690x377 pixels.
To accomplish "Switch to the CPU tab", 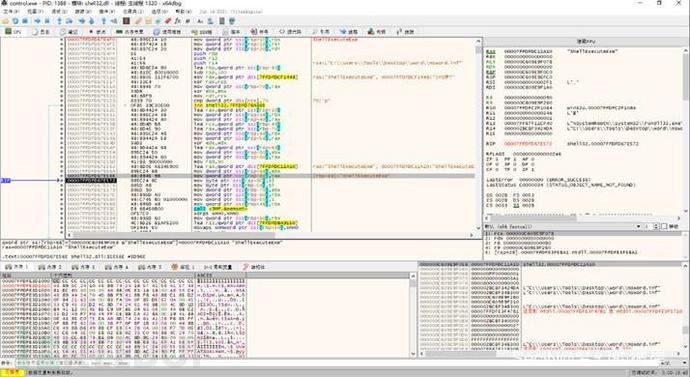I will pos(13,32).
